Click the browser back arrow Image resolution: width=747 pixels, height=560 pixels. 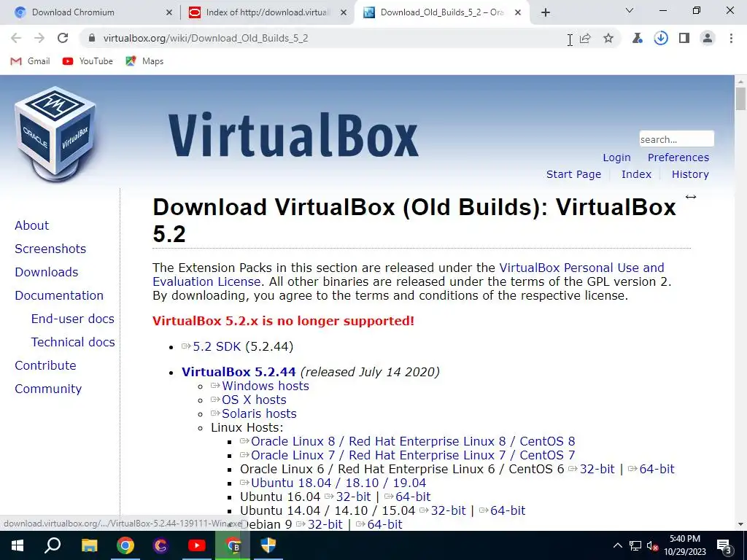(x=16, y=38)
